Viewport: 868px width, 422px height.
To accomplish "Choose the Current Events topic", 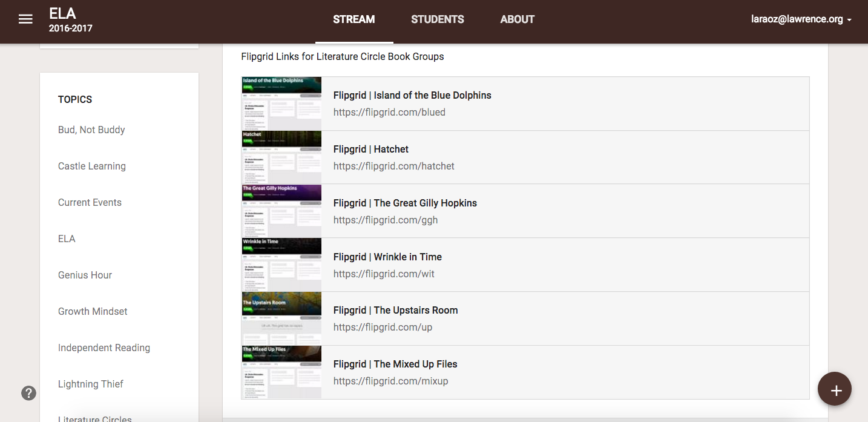I will pyautogui.click(x=90, y=202).
